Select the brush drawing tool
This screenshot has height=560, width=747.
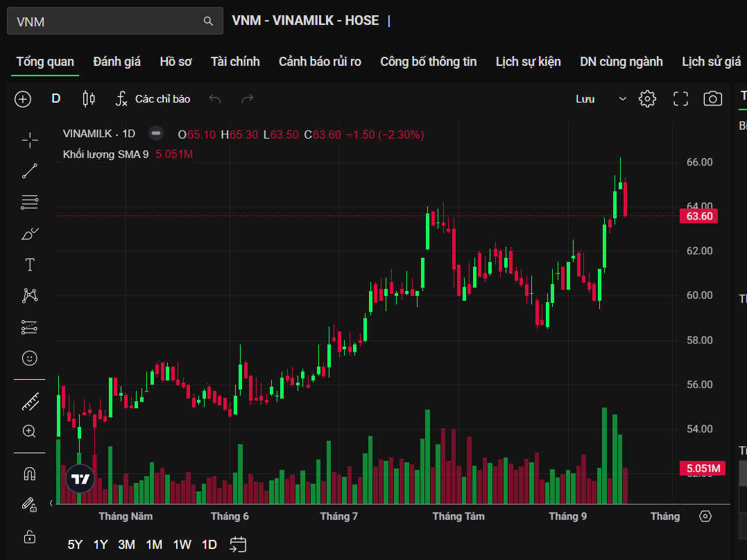[x=30, y=234]
